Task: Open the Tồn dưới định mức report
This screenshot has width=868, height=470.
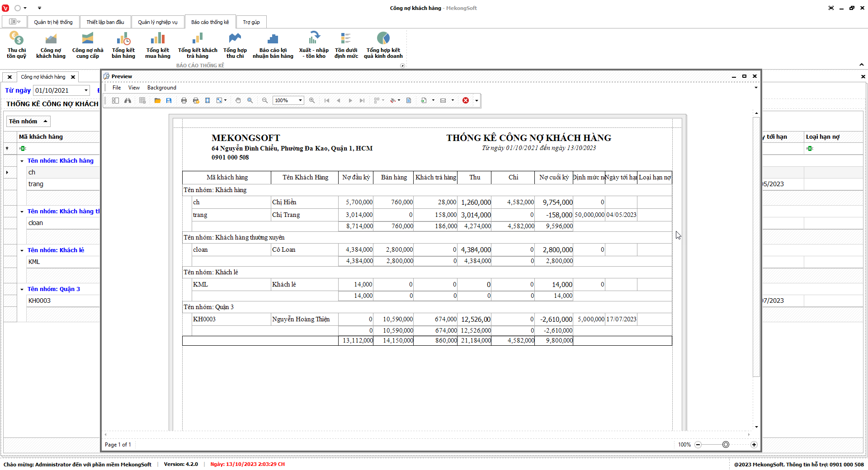Action: [346, 45]
